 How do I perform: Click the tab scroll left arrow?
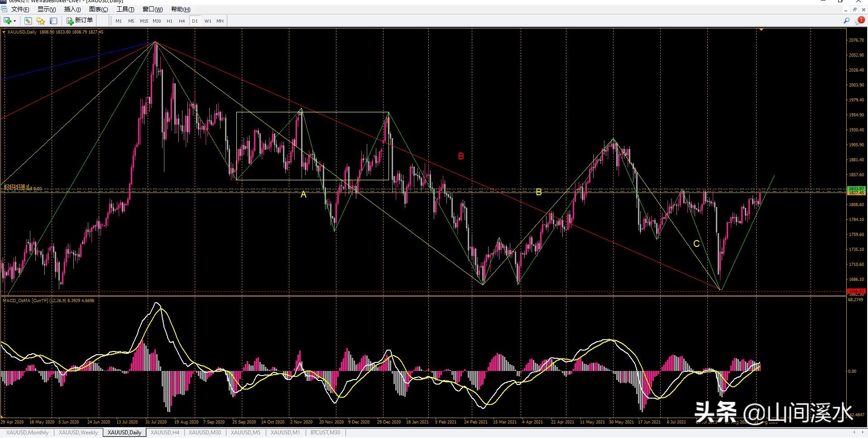(854, 433)
